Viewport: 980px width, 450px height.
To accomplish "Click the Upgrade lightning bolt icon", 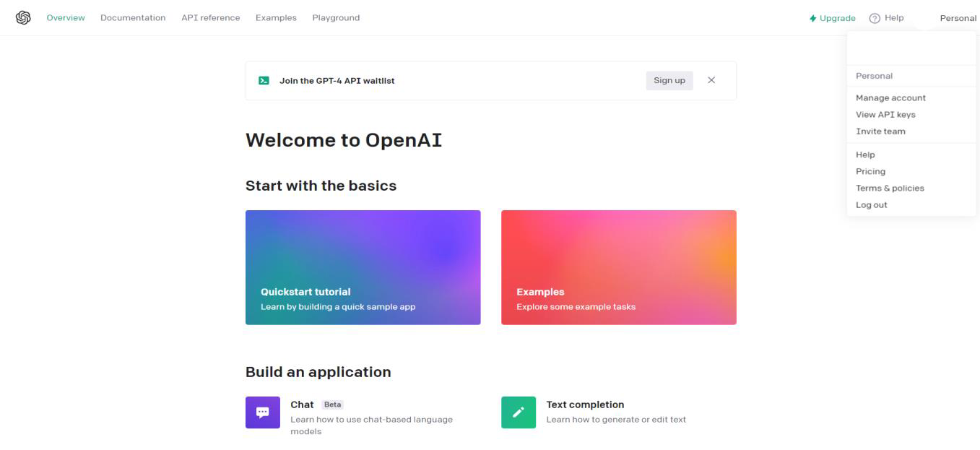I will (813, 18).
